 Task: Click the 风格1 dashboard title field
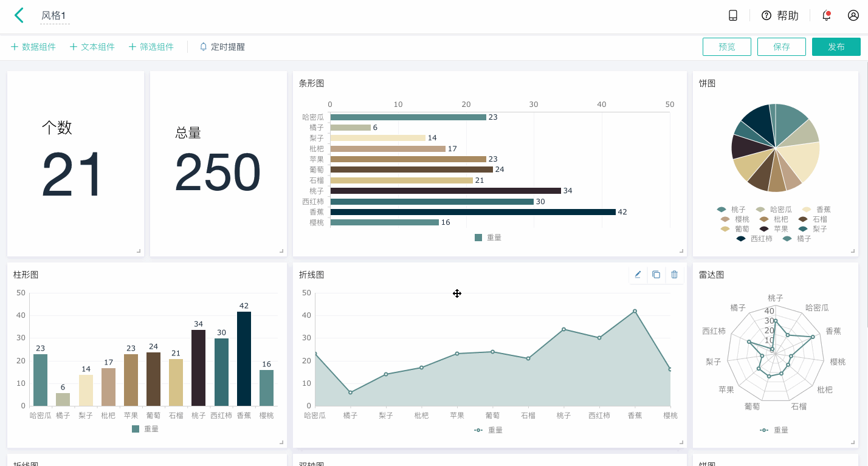(55, 16)
